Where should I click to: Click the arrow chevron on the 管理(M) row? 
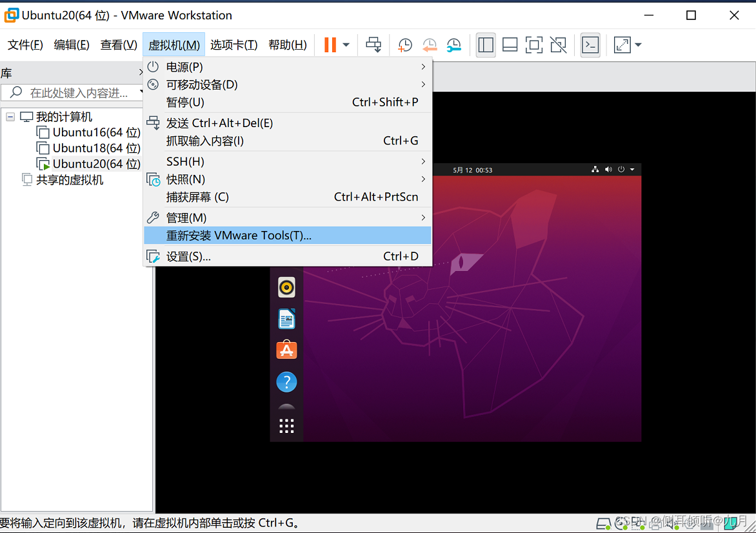point(423,217)
